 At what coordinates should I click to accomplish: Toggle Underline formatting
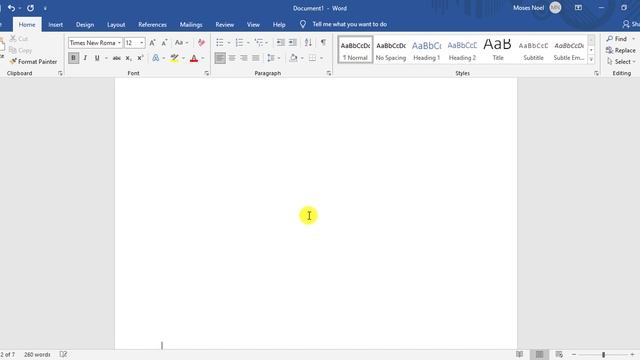97,58
